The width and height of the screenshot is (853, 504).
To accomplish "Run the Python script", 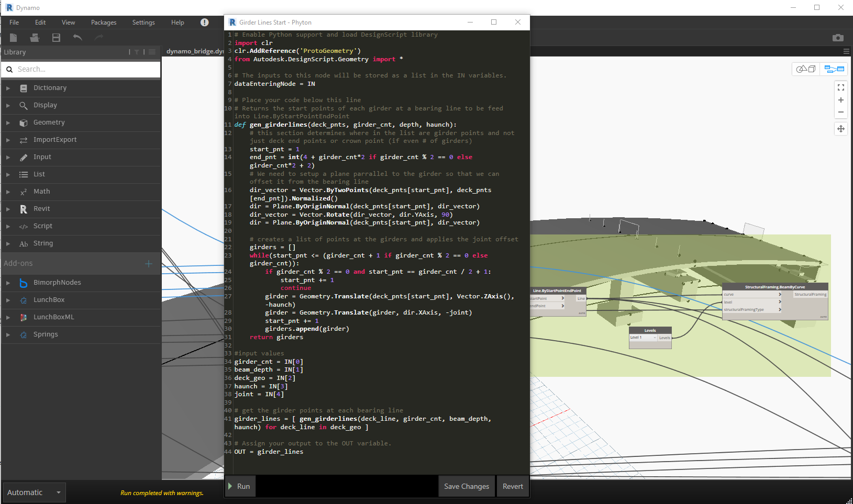I will (240, 486).
